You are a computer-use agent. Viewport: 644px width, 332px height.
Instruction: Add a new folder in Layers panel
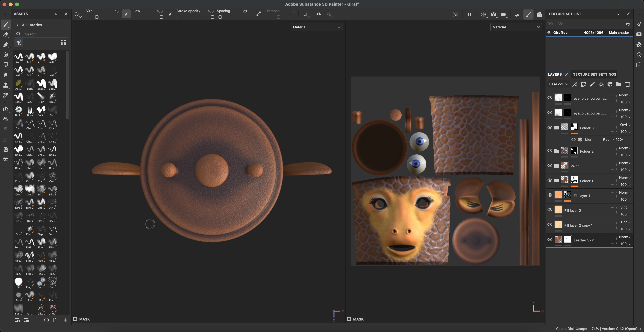point(619,84)
